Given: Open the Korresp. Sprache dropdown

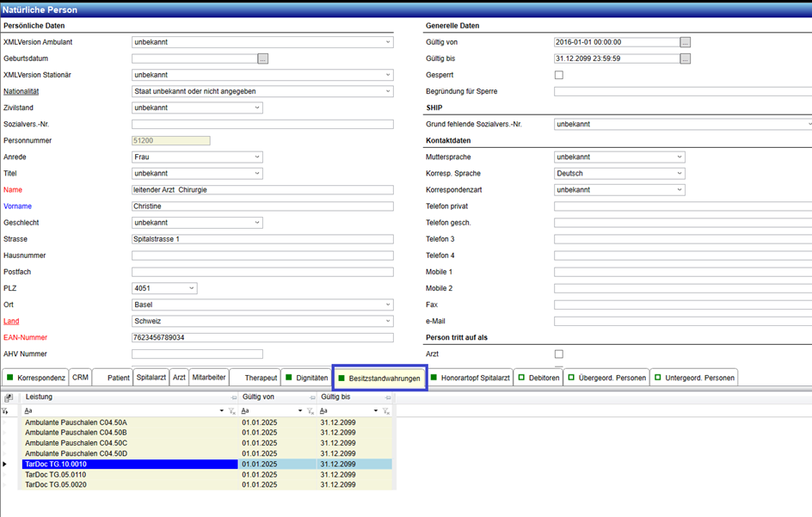Looking at the screenshot, I should pos(680,174).
